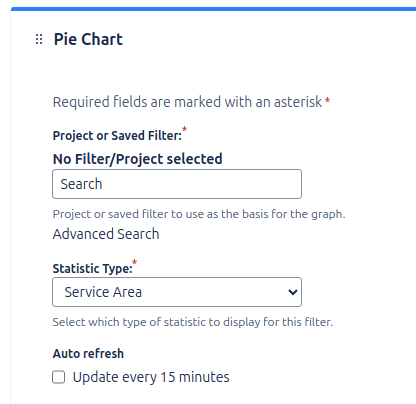Click the 'No Filter/Project selected' status text
The width and height of the screenshot is (416, 404).
coord(138,159)
